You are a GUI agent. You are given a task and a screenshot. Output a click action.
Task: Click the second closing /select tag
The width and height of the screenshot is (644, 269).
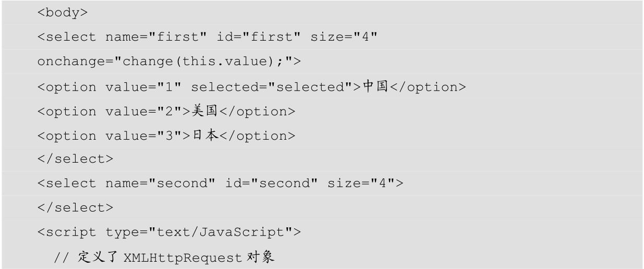(x=75, y=207)
